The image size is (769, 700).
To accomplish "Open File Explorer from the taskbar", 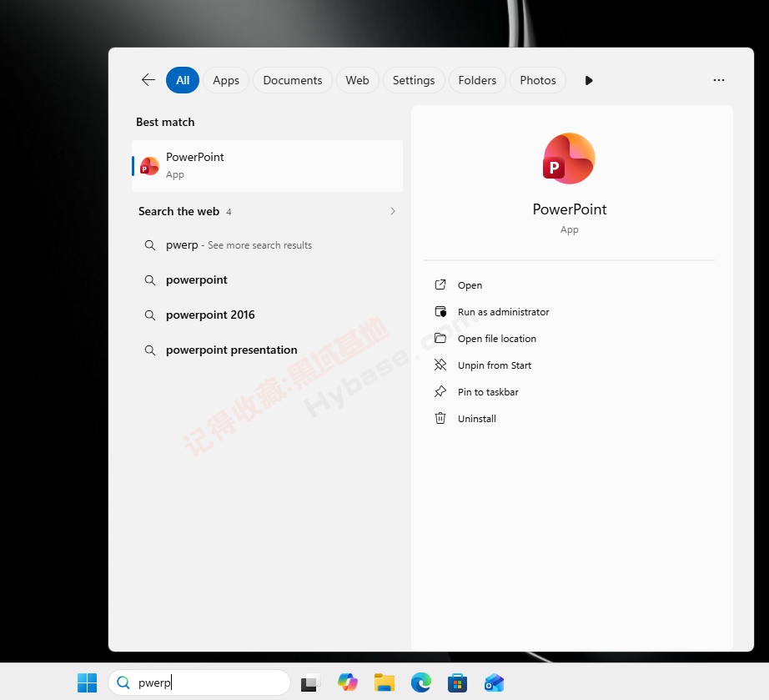I will click(x=384, y=682).
